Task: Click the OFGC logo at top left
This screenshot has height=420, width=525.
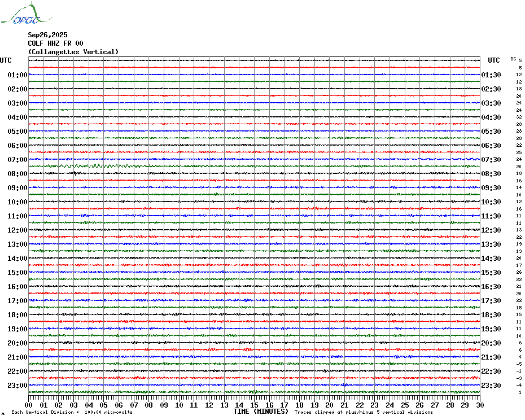Action: pos(27,14)
